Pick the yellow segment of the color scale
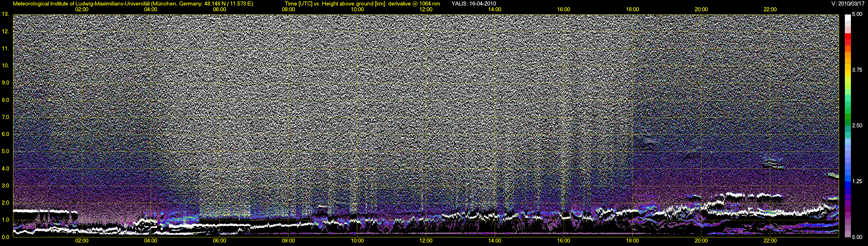Image resolution: width=868 pixels, height=246 pixels. point(847,74)
